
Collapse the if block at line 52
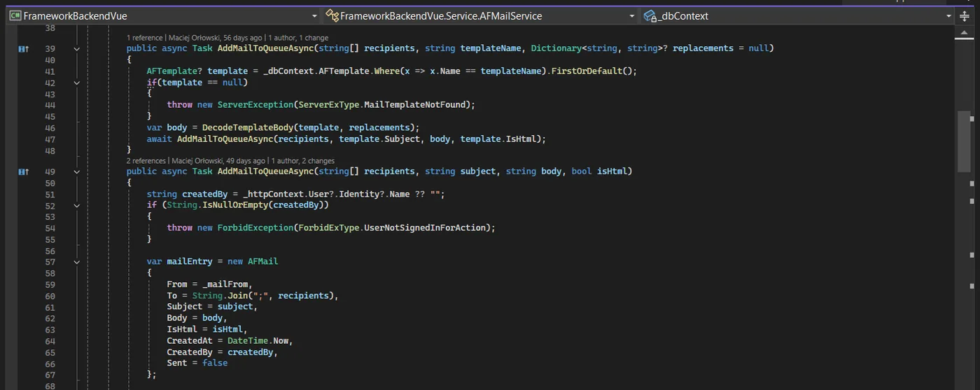[x=76, y=206]
